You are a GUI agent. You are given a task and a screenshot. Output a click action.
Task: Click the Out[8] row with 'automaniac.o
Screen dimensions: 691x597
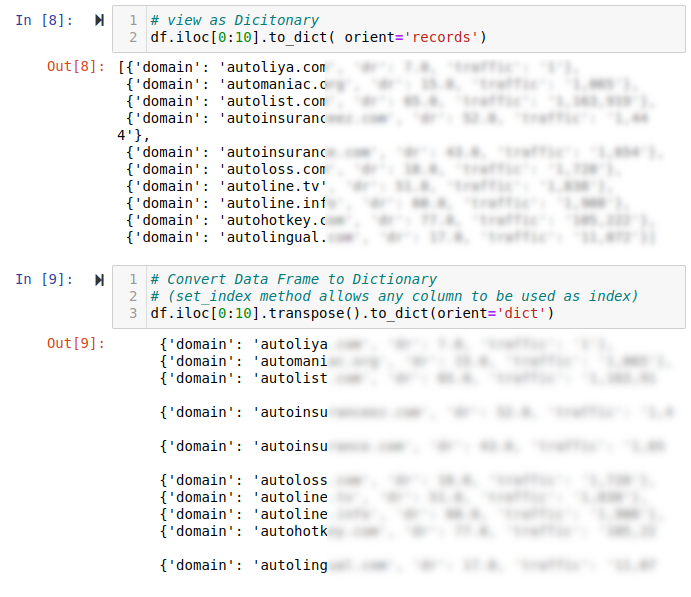point(382,84)
